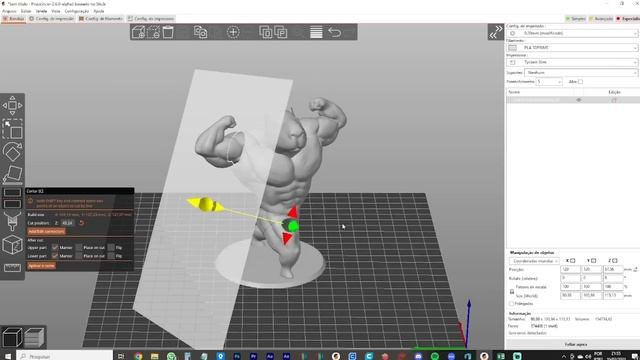Screen dimensions: 640x360
Task: Click the Delete all trash icon
Action: (168, 32)
